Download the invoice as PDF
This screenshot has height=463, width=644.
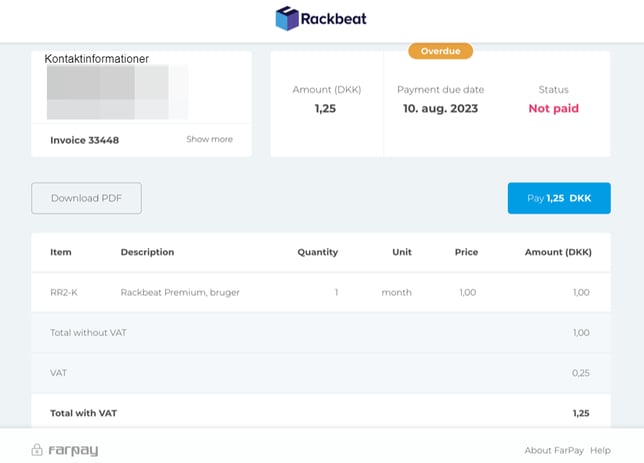pyautogui.click(x=86, y=198)
